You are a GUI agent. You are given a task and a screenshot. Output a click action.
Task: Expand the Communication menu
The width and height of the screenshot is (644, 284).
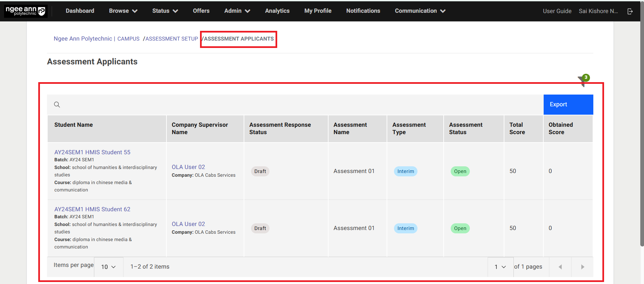pos(420,11)
